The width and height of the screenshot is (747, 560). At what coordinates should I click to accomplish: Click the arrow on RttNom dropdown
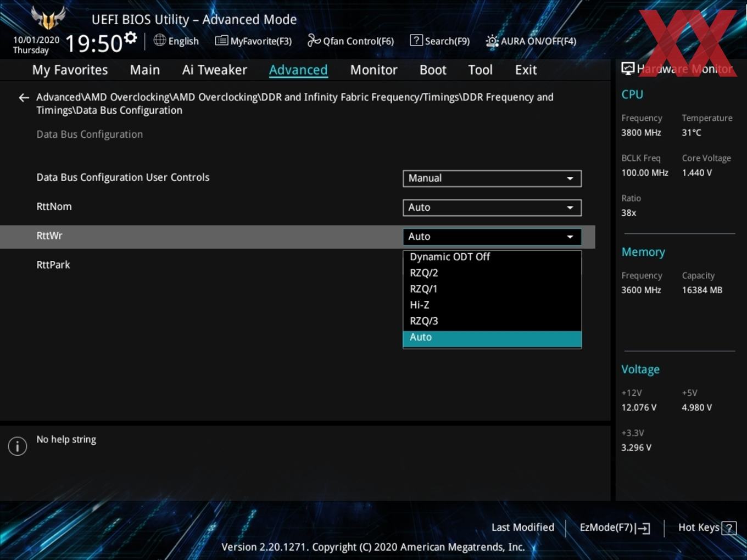point(570,208)
